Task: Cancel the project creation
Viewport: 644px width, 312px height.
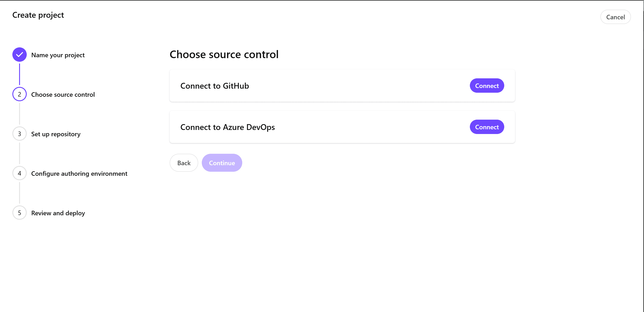Action: pos(615,17)
